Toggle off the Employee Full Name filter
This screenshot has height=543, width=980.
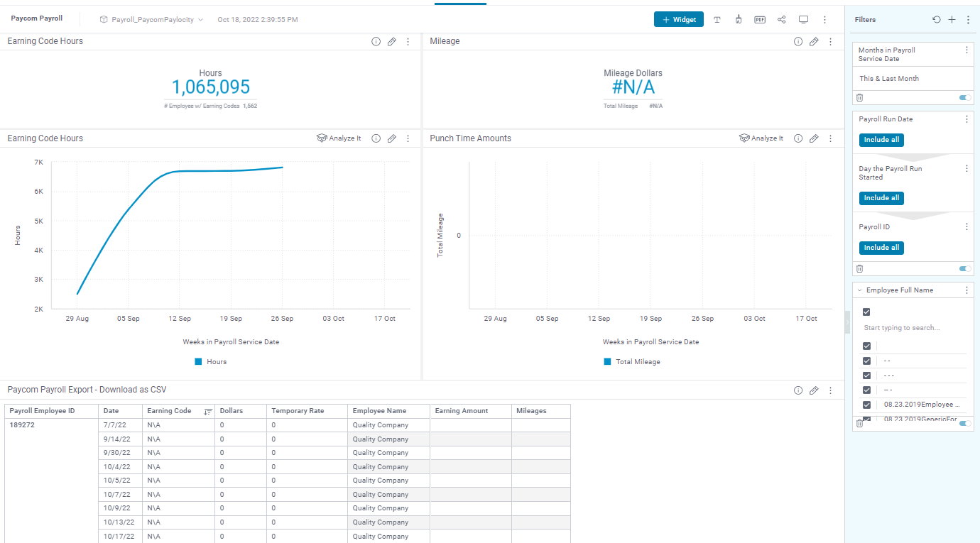coord(965,423)
